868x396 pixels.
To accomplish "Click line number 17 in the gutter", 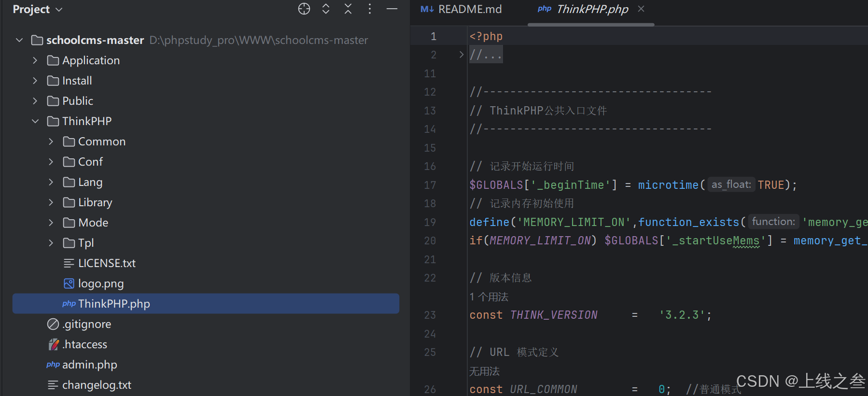I will [430, 185].
